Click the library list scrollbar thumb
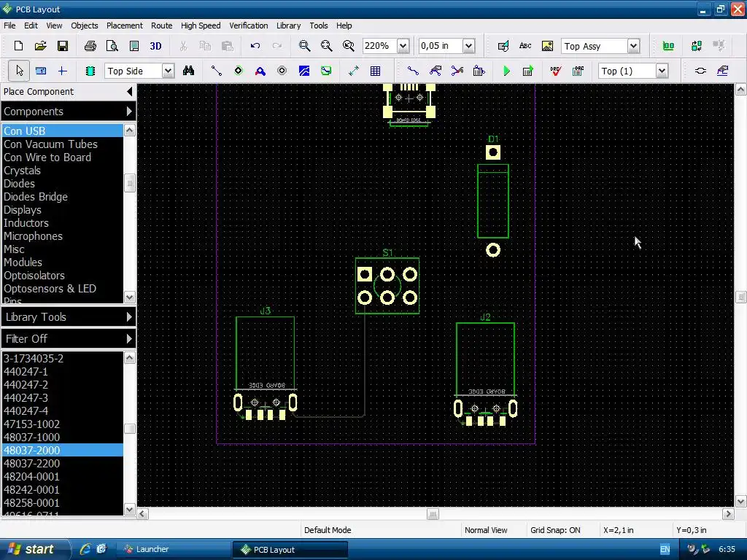The image size is (747, 560). [x=130, y=183]
